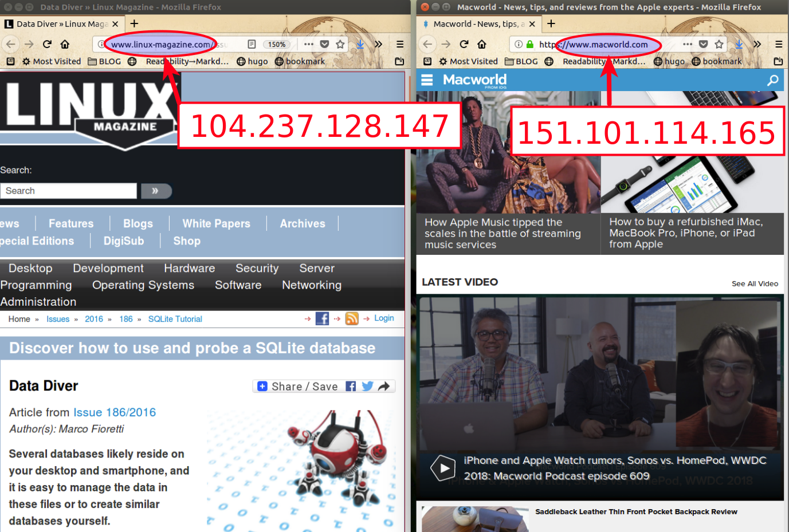Go to DigiSub page

pos(124,241)
